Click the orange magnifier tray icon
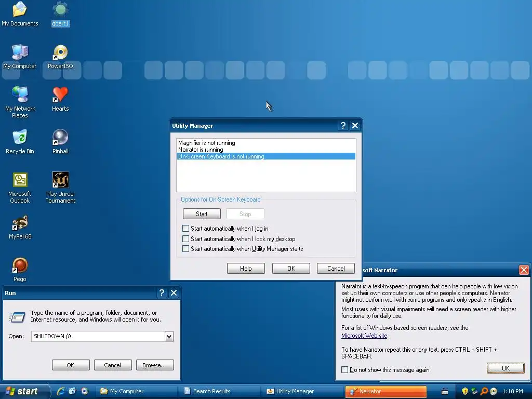This screenshot has width=532, height=399. coord(484,391)
